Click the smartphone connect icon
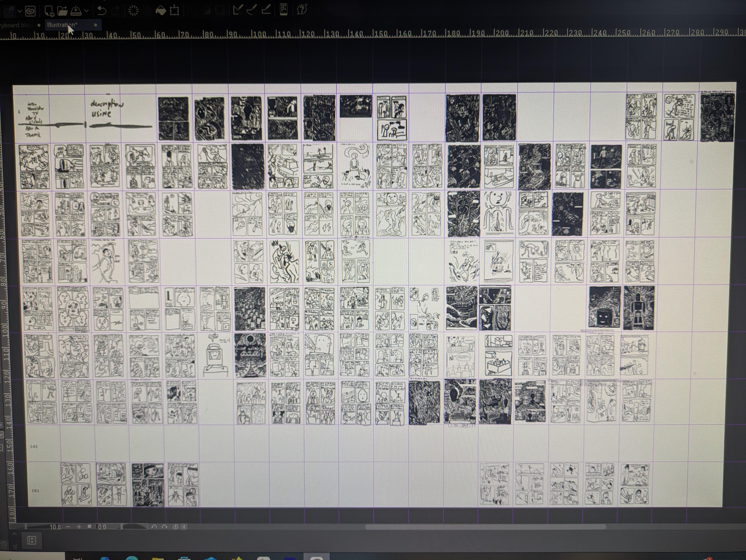Image resolution: width=746 pixels, height=560 pixels. (284, 9)
